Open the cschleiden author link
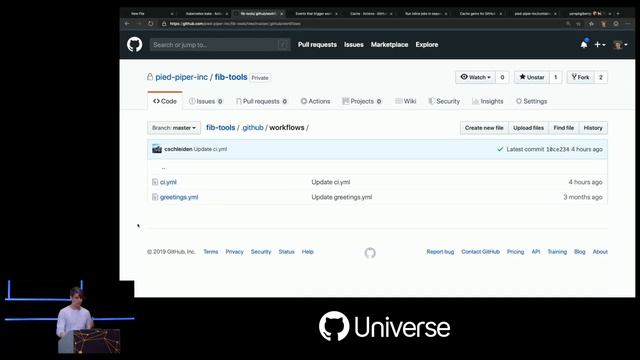The image size is (640, 360). 178,149
